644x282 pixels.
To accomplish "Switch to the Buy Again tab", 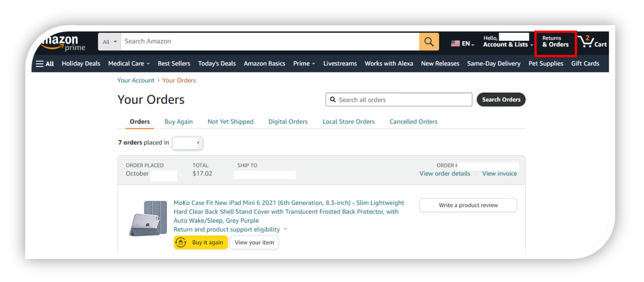I will click(x=179, y=122).
